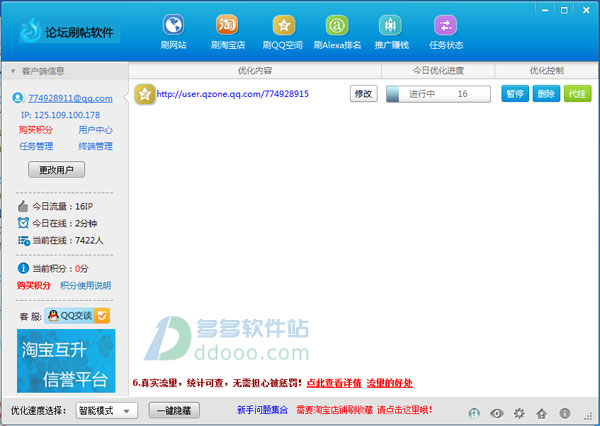Click the list icon beside 当前在线
The width and height of the screenshot is (600, 426).
coord(23,240)
